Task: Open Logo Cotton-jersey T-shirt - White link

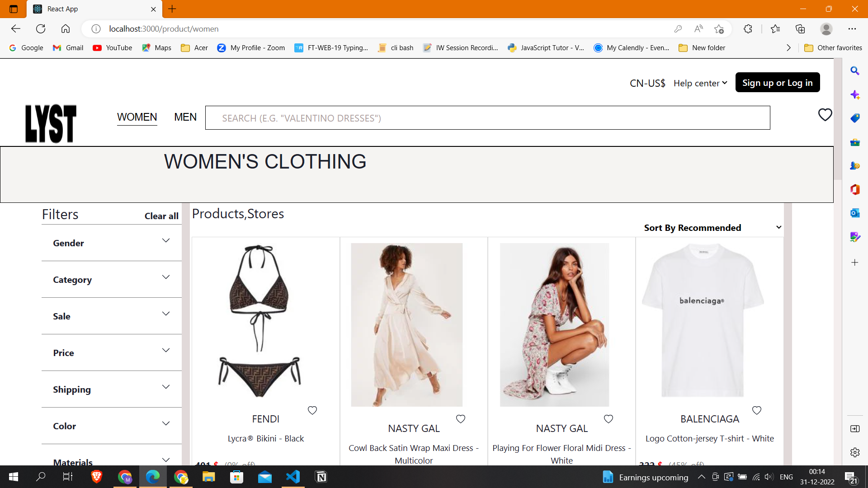Action: pyautogui.click(x=710, y=438)
